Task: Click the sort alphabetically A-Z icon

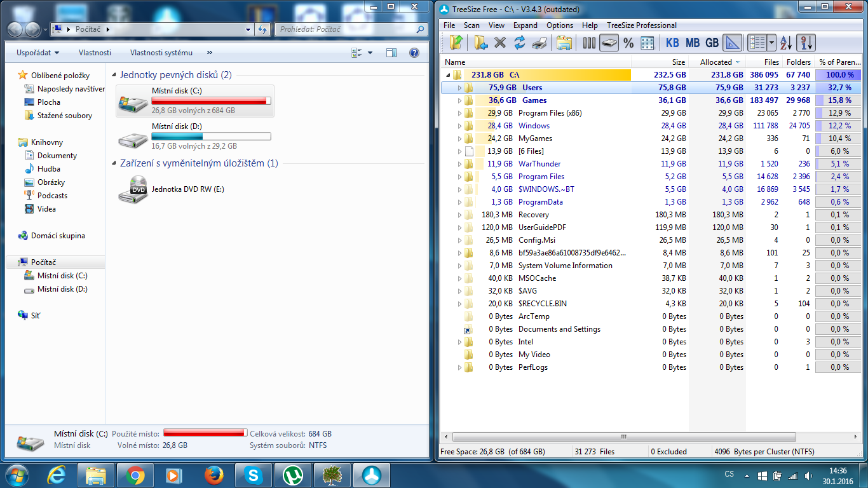Action: click(x=786, y=43)
